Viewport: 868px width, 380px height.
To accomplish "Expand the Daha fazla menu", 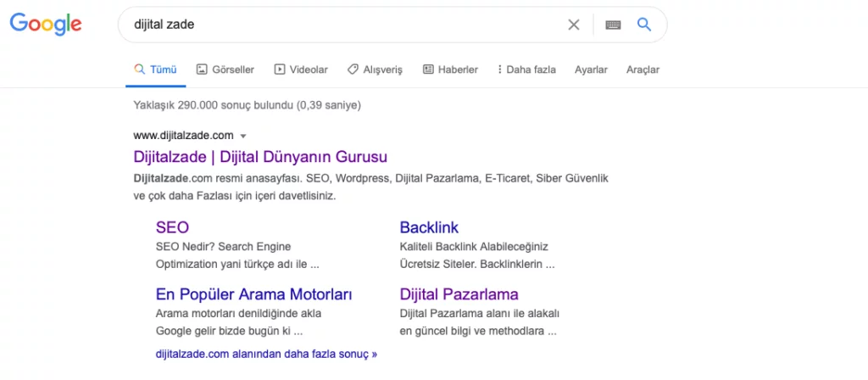I will 526,70.
